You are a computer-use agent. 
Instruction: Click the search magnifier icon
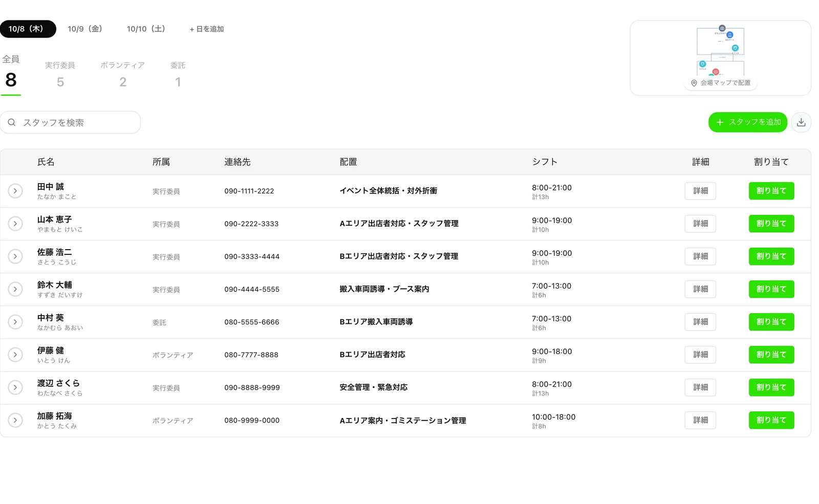click(x=12, y=122)
